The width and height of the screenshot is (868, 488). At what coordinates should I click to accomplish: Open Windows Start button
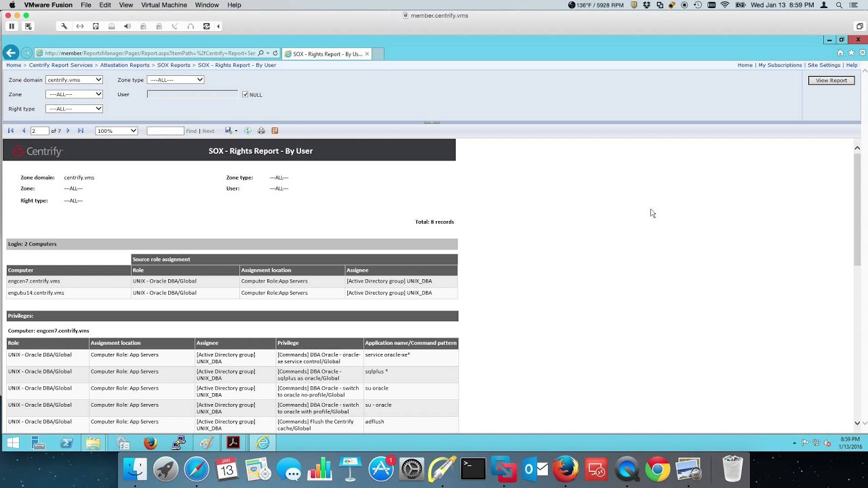pyautogui.click(x=12, y=443)
